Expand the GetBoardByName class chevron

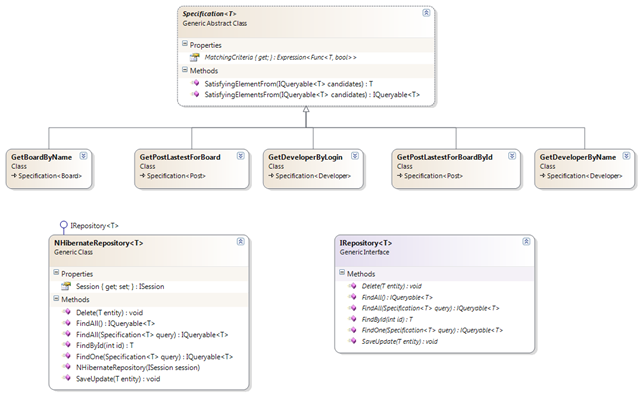[83, 156]
